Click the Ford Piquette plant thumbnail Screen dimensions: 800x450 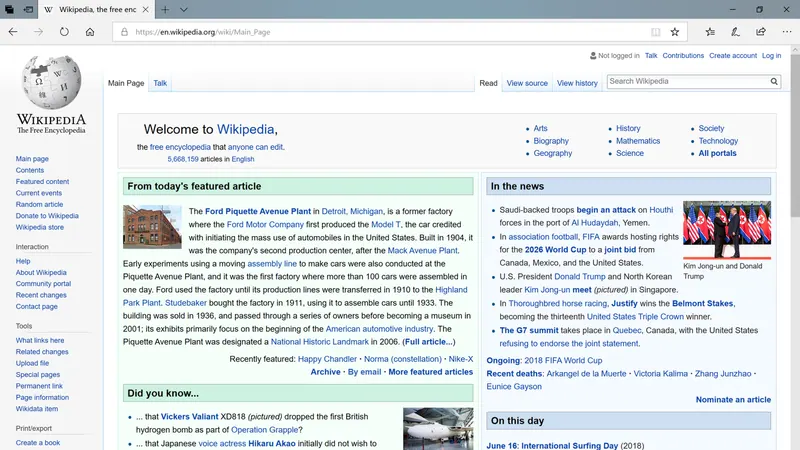(x=152, y=227)
